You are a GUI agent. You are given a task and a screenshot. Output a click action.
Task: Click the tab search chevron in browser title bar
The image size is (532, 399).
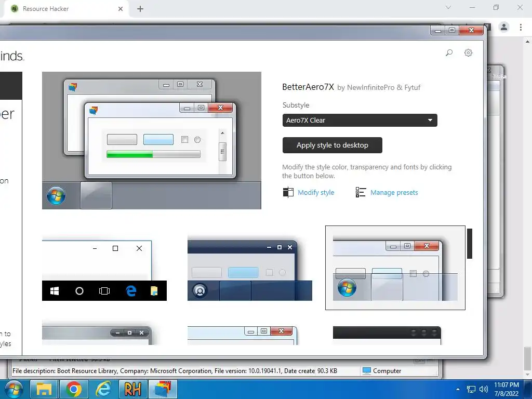pos(448,7)
